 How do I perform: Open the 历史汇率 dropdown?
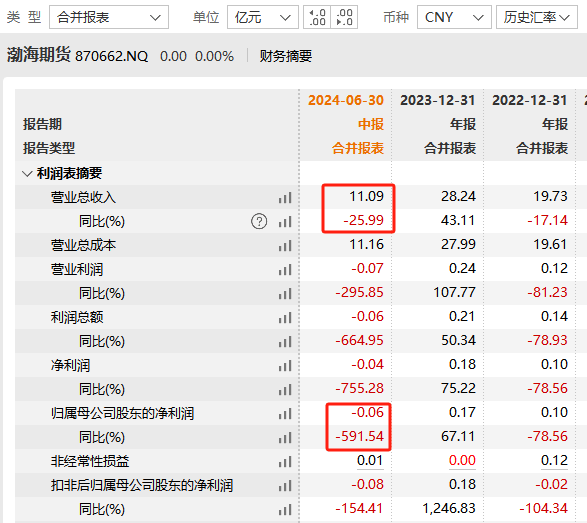tap(537, 17)
